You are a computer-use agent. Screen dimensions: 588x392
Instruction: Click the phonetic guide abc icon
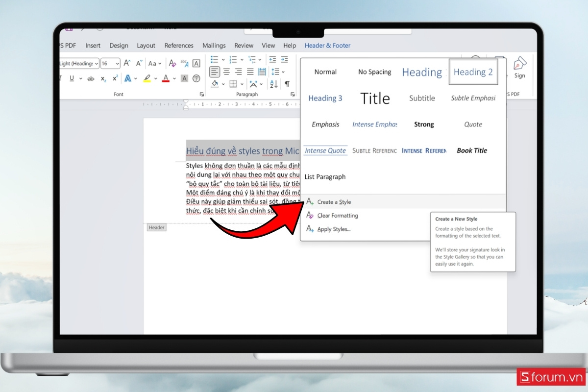tap(184, 63)
